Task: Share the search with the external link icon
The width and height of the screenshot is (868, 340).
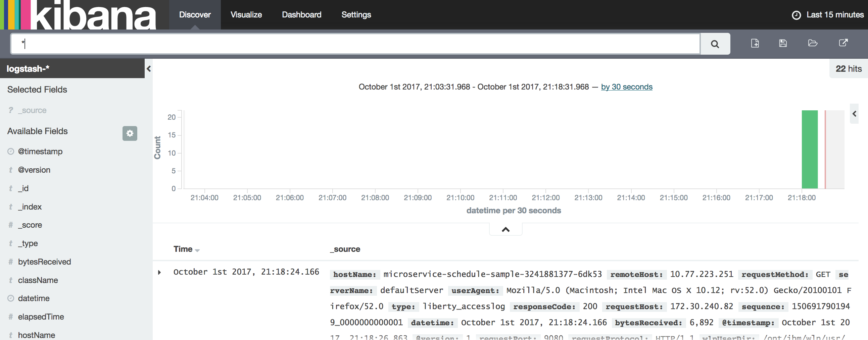Action: click(x=843, y=43)
